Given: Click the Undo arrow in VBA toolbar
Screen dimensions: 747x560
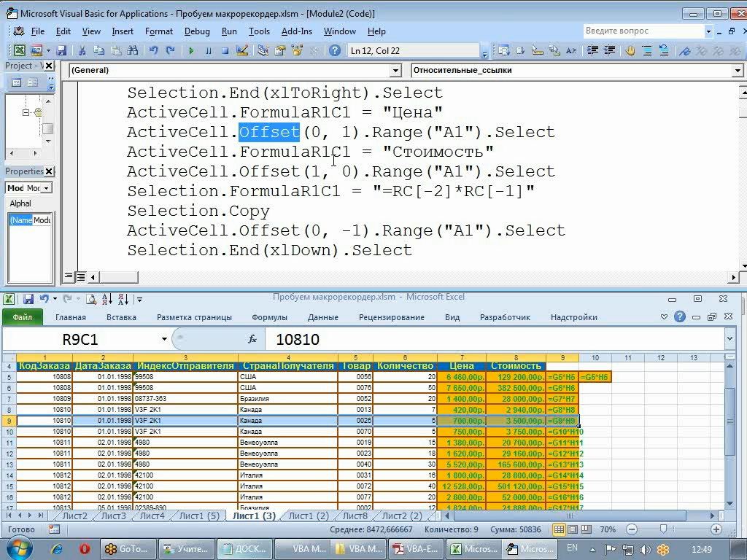Looking at the screenshot, I should point(153,51).
